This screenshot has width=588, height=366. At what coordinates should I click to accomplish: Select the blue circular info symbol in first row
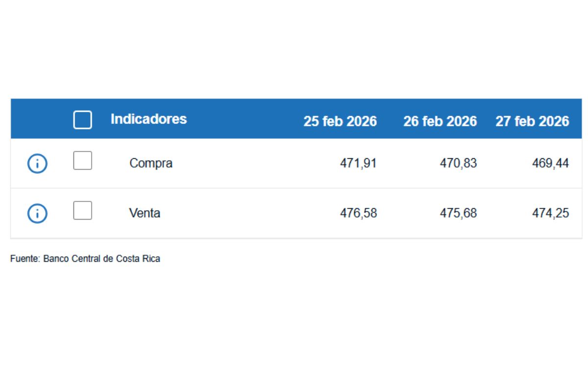(x=37, y=163)
